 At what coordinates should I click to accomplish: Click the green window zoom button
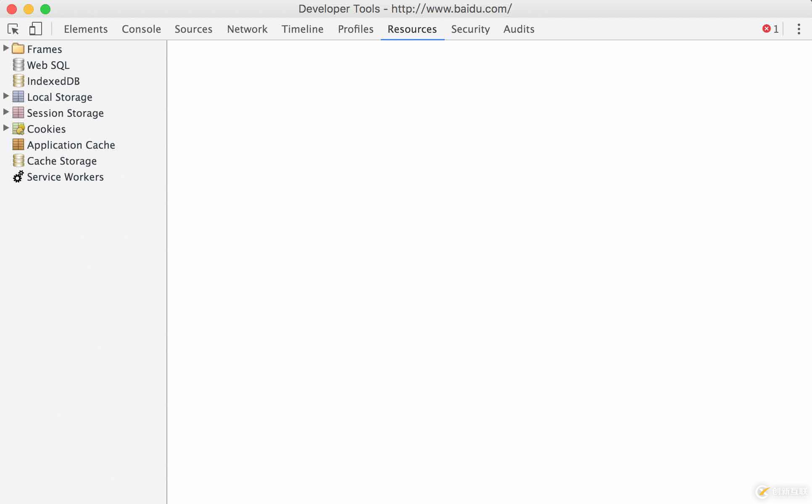(x=45, y=9)
